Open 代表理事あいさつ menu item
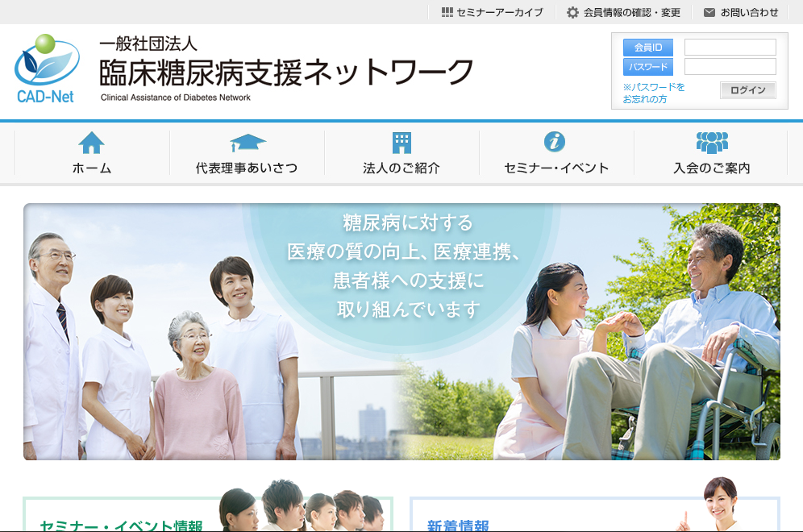Viewport: 803px width, 532px height. tap(247, 168)
